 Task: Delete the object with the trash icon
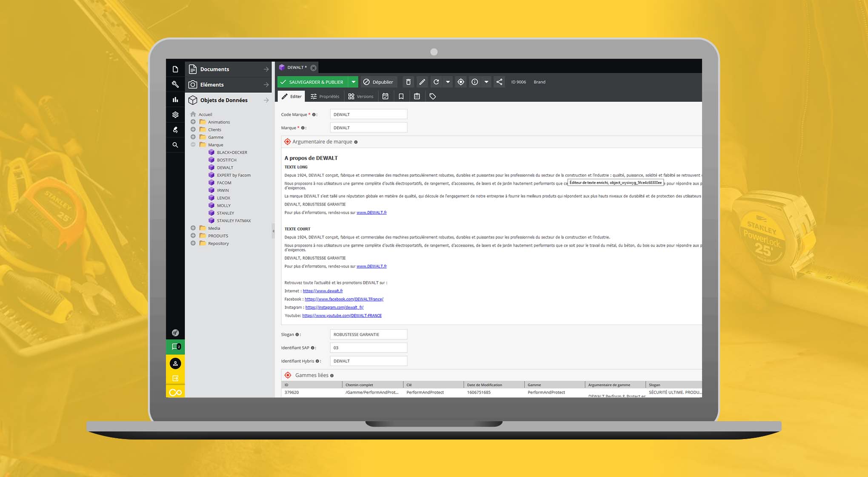[408, 82]
